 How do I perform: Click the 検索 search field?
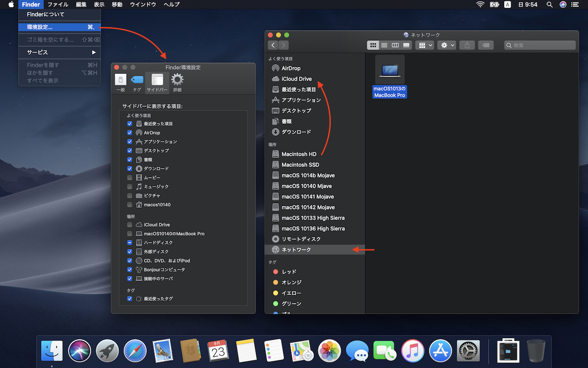[540, 45]
